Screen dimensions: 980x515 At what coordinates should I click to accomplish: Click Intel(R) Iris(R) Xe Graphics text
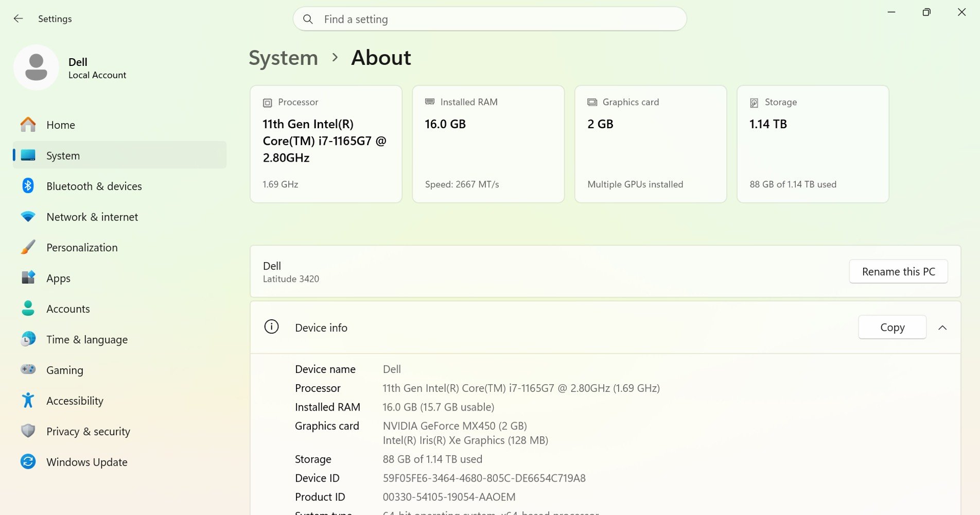click(x=465, y=440)
